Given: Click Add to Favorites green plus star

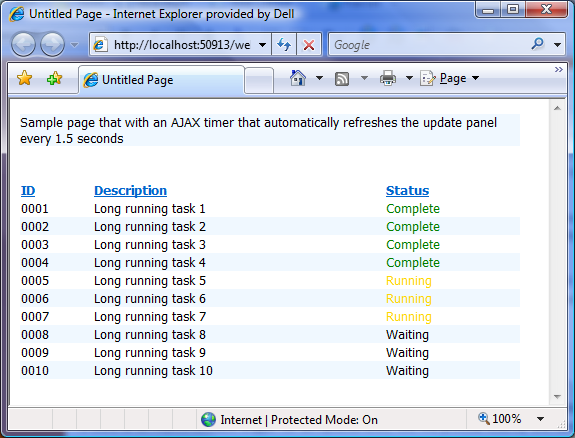Looking at the screenshot, I should click(54, 79).
